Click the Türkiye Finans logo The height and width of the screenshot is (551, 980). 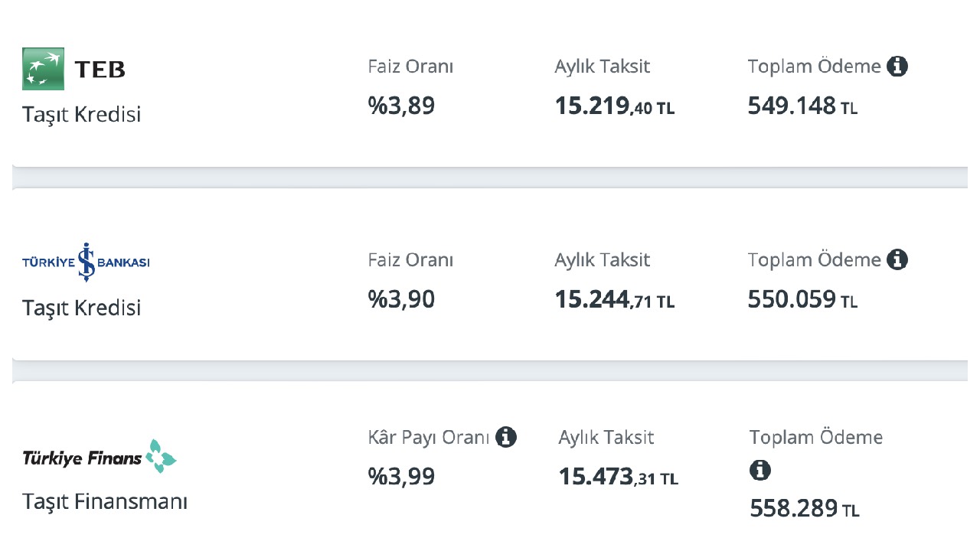click(x=100, y=457)
